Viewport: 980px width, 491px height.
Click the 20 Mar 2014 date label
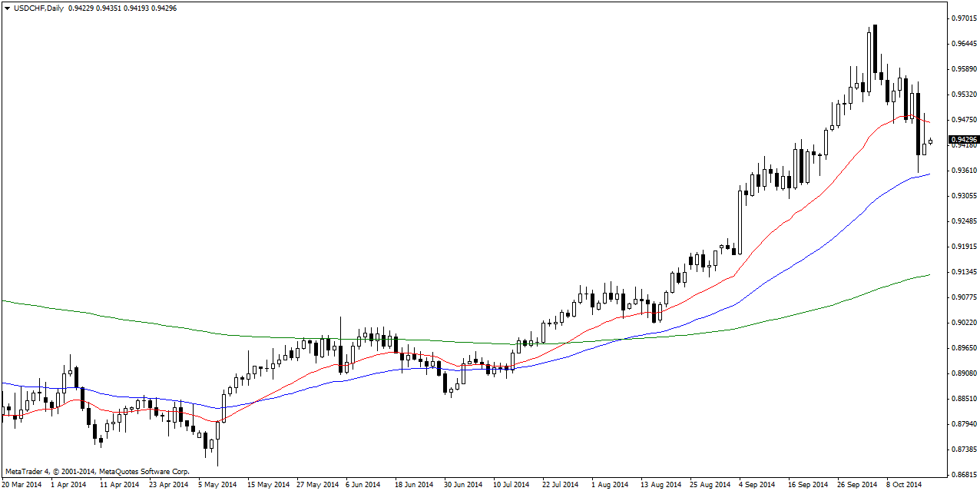(x=23, y=485)
